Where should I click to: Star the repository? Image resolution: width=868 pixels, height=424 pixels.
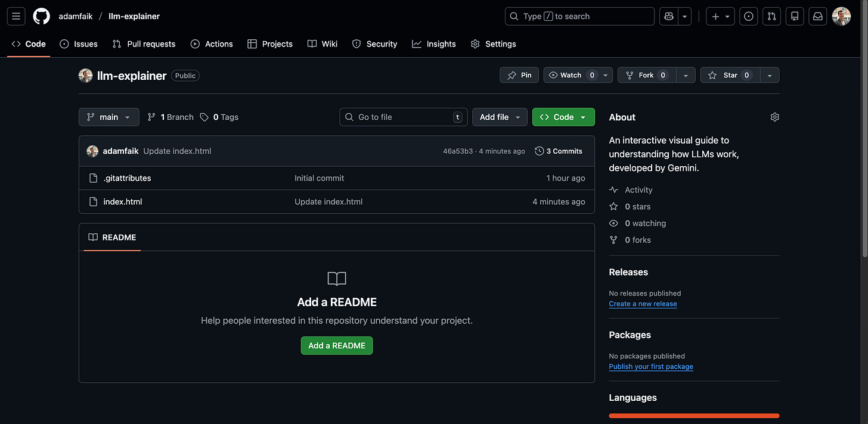tap(730, 75)
